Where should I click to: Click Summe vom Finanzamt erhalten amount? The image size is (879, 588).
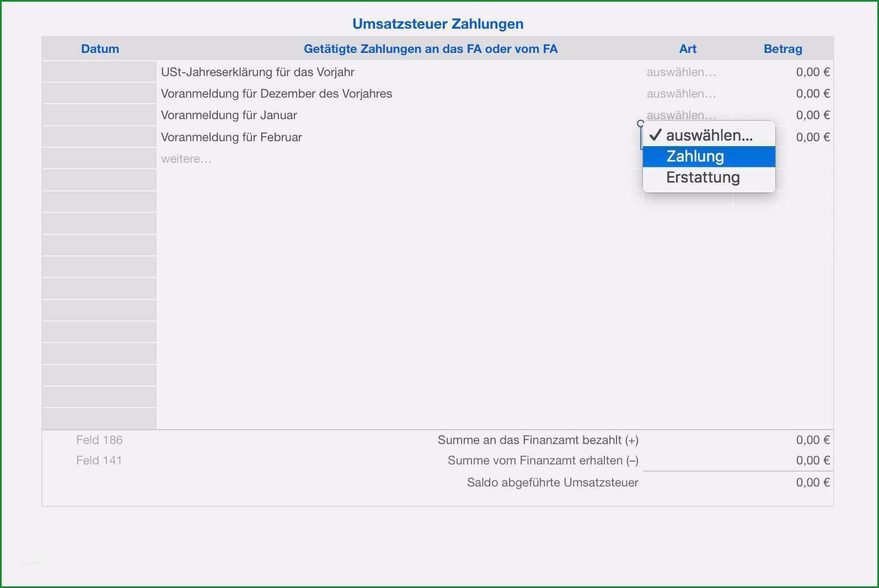(x=813, y=461)
